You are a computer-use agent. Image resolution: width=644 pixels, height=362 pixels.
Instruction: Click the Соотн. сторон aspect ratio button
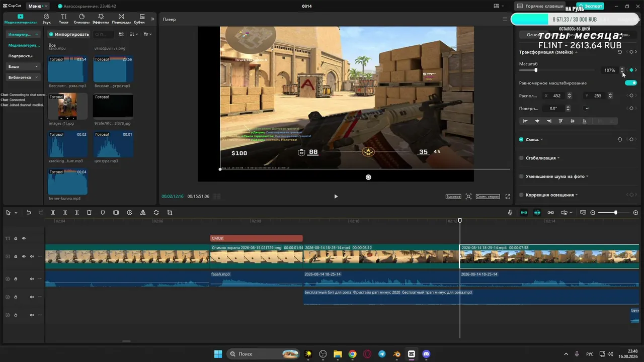488,196
